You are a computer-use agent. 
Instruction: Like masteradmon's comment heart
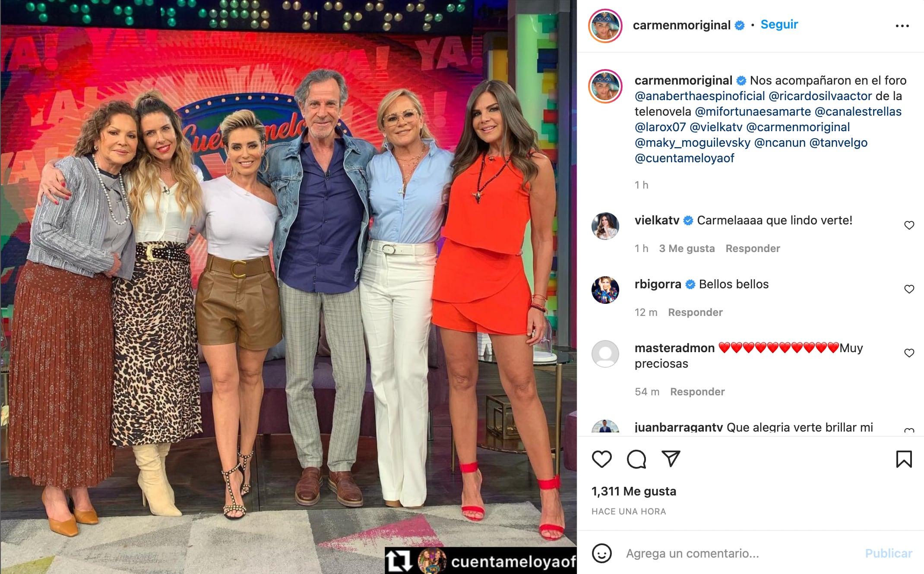point(909,353)
